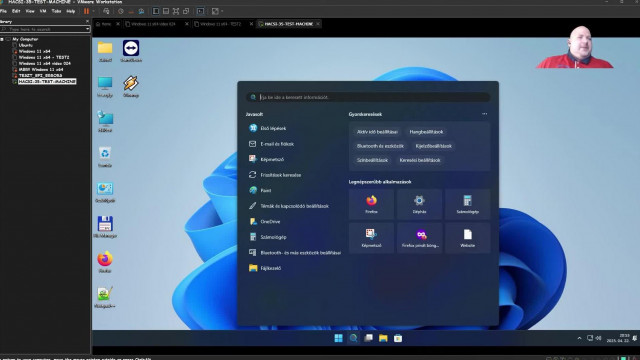Screen dimensions: 640x360
Task: Open the Tabs menu
Action: (56, 11)
